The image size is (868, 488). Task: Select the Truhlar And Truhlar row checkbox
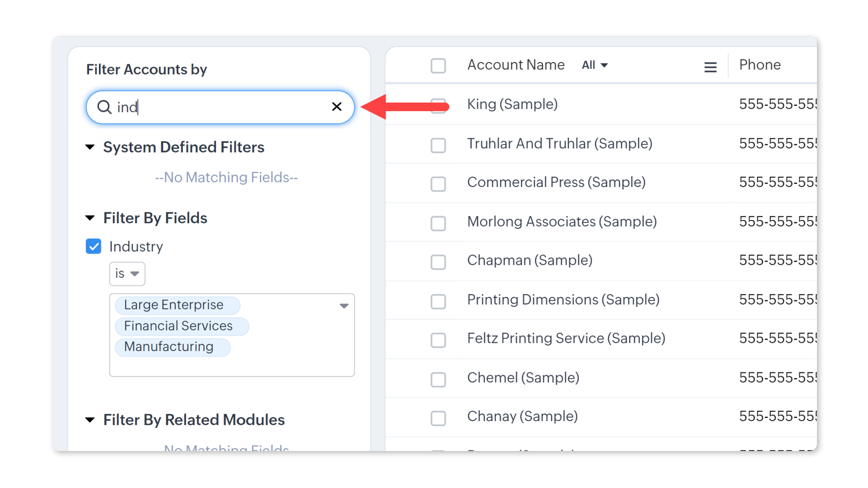[x=438, y=145]
